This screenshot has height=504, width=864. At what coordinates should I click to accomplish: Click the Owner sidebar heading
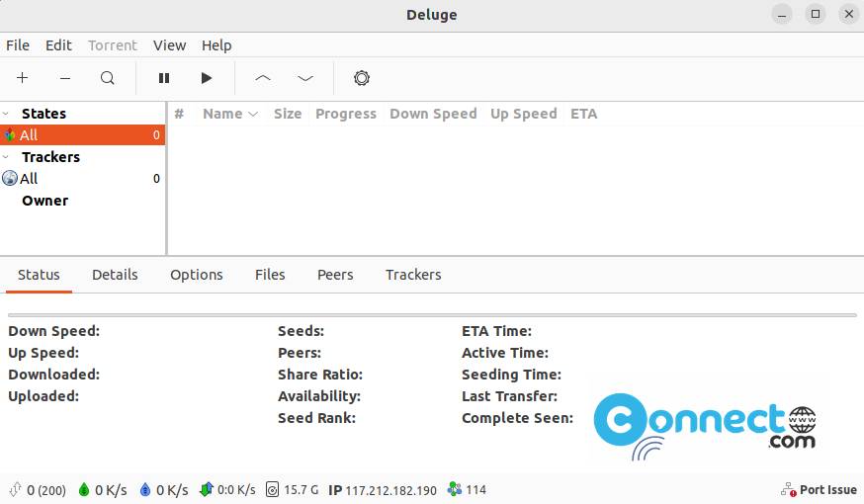pos(45,201)
